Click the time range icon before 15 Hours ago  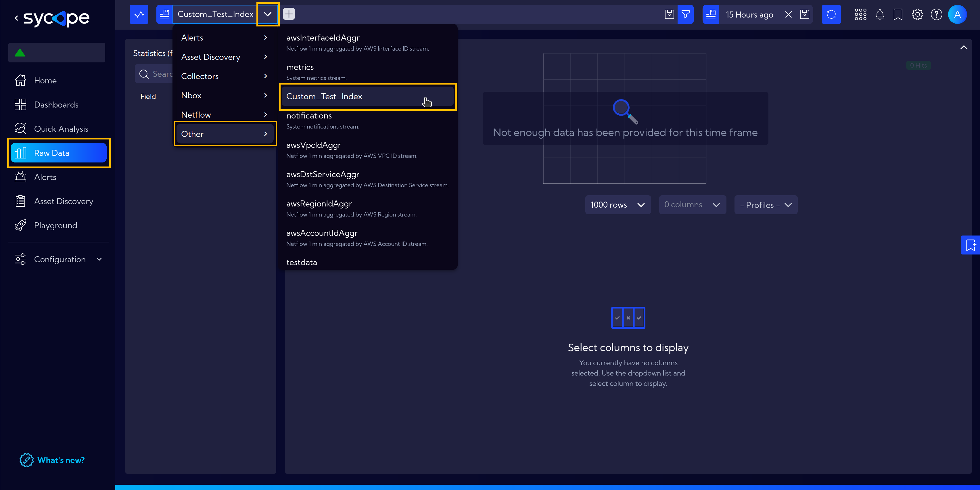point(711,14)
